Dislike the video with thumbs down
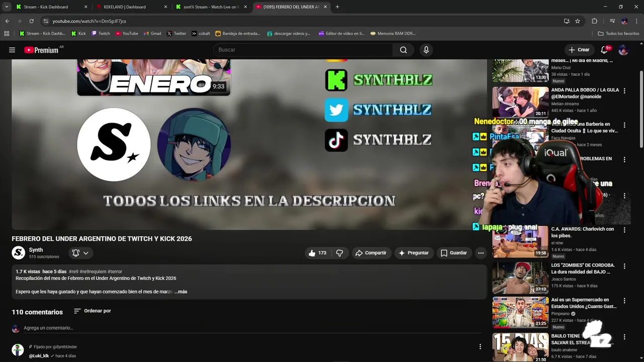644x362 pixels. coord(340,253)
